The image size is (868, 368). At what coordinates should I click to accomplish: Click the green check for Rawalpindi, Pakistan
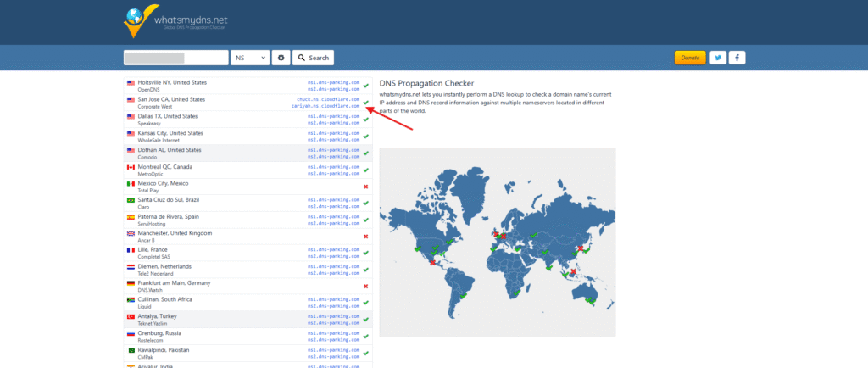(365, 353)
